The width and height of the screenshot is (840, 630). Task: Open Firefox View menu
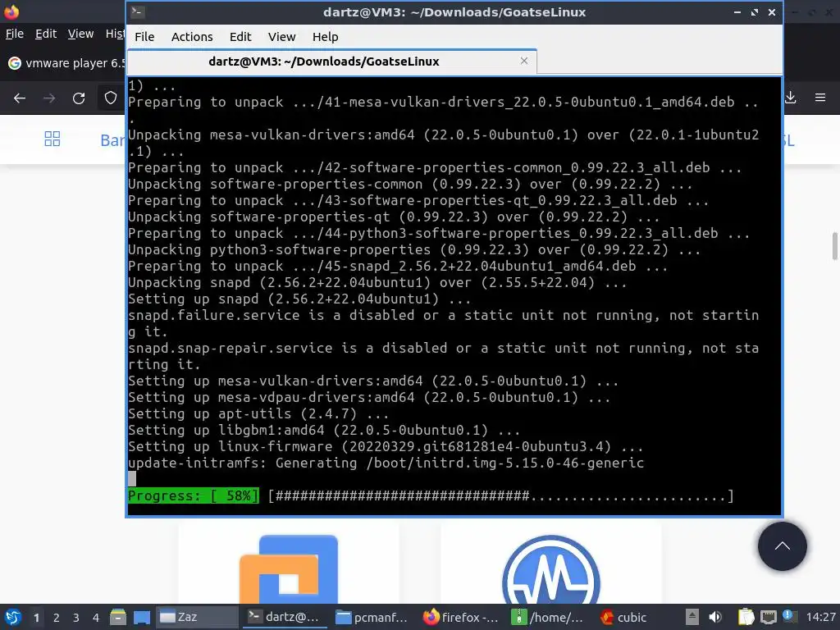[x=80, y=34]
